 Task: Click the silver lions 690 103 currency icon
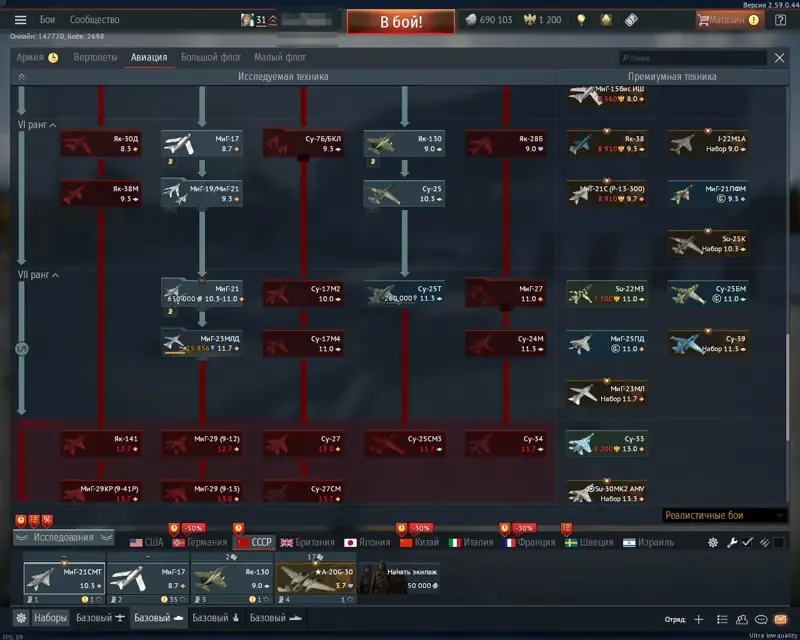point(471,20)
